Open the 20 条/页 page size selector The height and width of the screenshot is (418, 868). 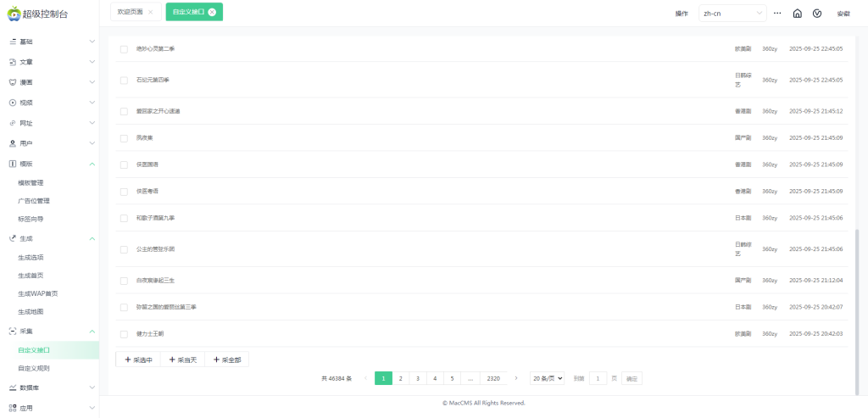tap(547, 378)
